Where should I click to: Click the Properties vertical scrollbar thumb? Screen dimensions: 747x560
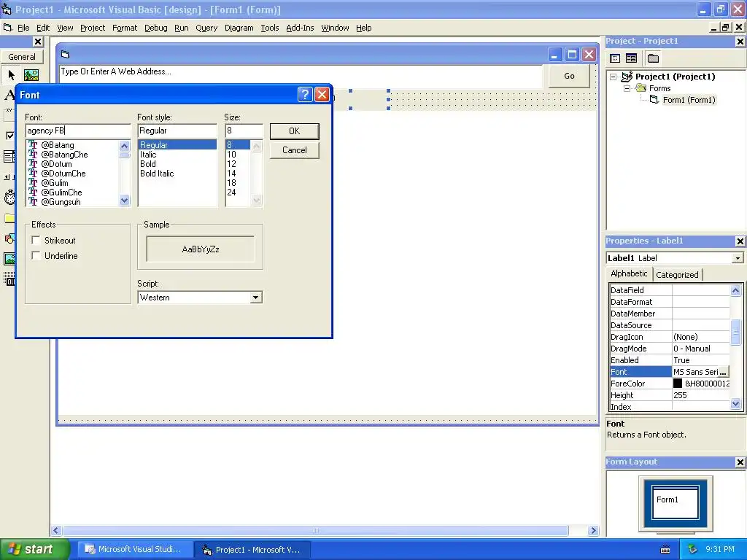[x=736, y=332]
